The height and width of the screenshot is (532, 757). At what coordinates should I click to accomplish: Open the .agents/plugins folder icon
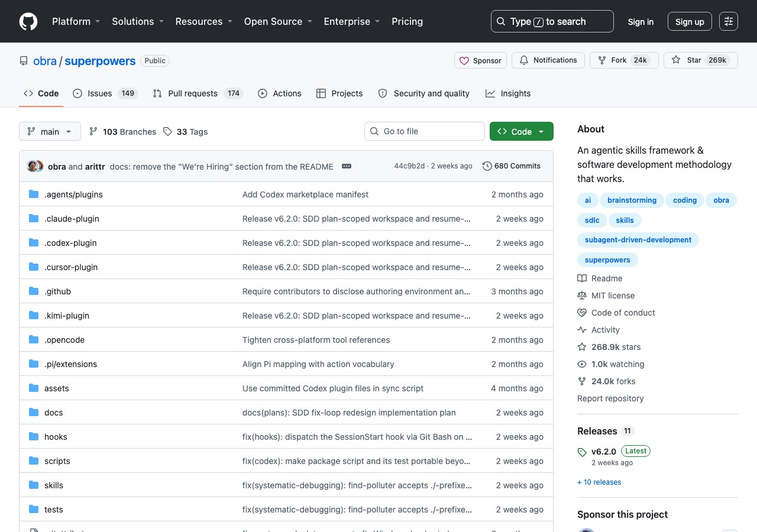point(34,194)
